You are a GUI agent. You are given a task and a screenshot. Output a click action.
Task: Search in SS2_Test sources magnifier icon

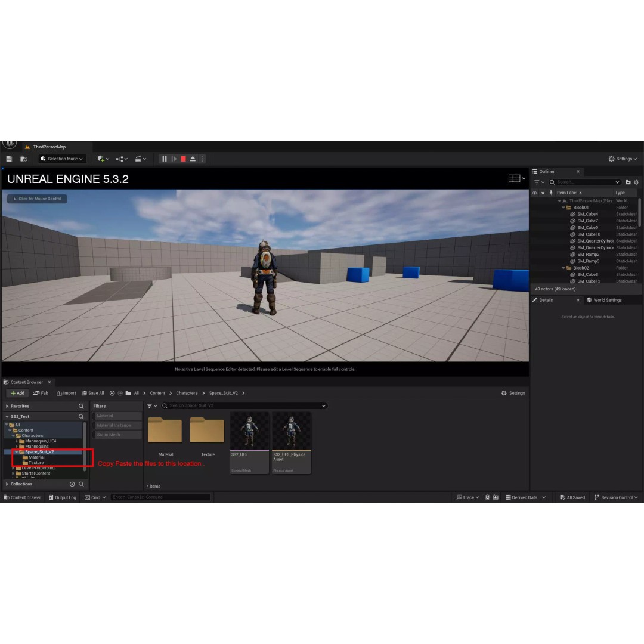[81, 416]
